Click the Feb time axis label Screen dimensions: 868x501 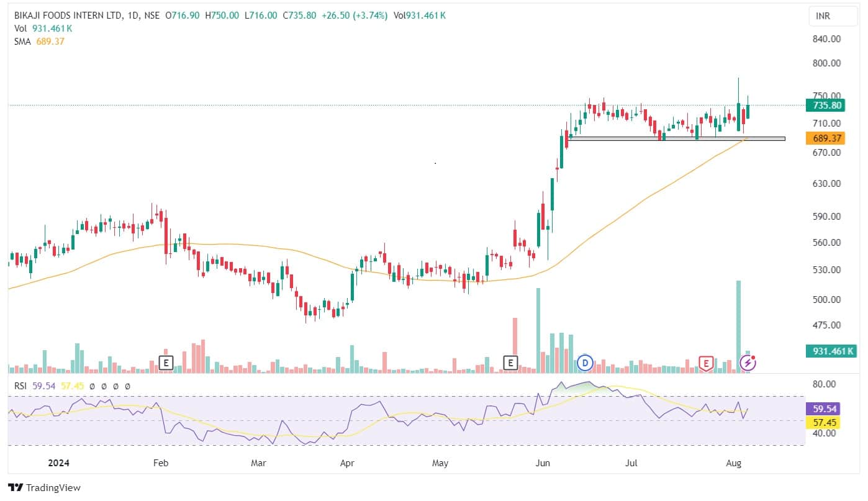click(161, 463)
